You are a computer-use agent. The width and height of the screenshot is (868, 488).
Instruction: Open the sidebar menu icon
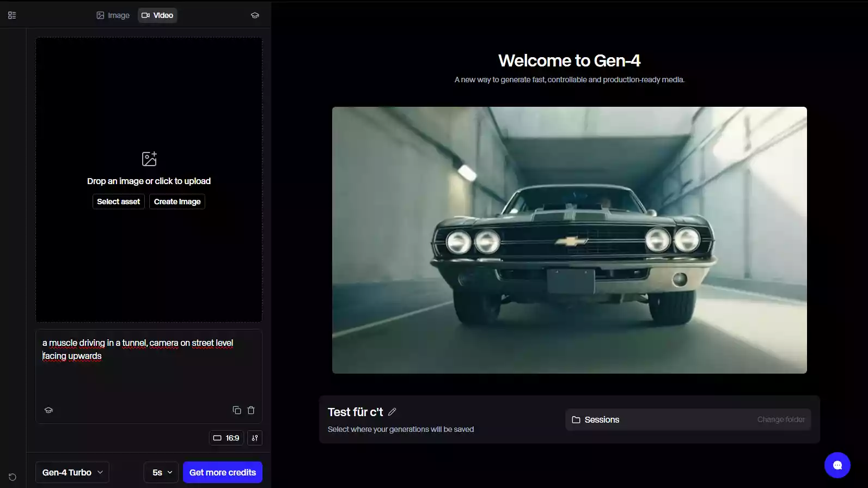coord(12,15)
